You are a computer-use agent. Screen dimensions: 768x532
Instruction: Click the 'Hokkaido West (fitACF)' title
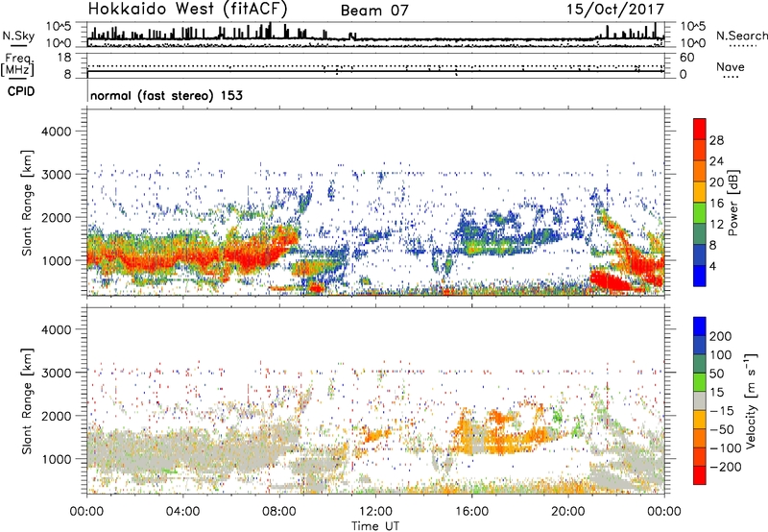[187, 9]
